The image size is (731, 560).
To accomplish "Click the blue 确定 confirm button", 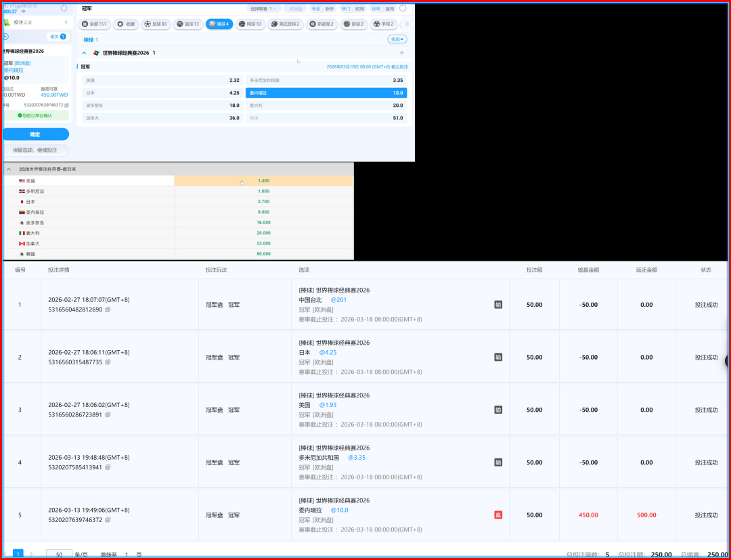I will 35,134.
